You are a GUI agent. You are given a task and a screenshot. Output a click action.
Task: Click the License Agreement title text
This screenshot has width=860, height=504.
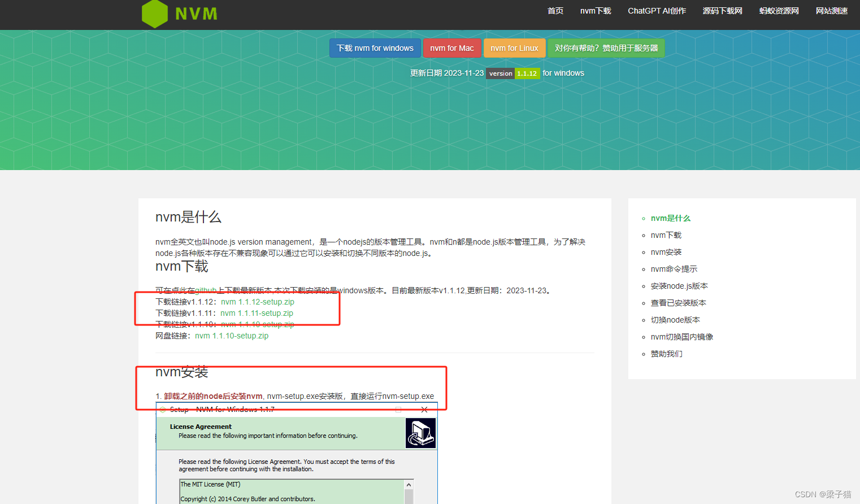click(x=201, y=427)
